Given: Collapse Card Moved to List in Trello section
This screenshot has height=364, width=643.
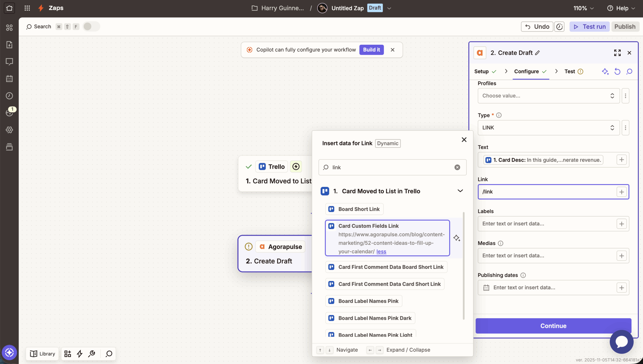Looking at the screenshot, I should coord(460,191).
